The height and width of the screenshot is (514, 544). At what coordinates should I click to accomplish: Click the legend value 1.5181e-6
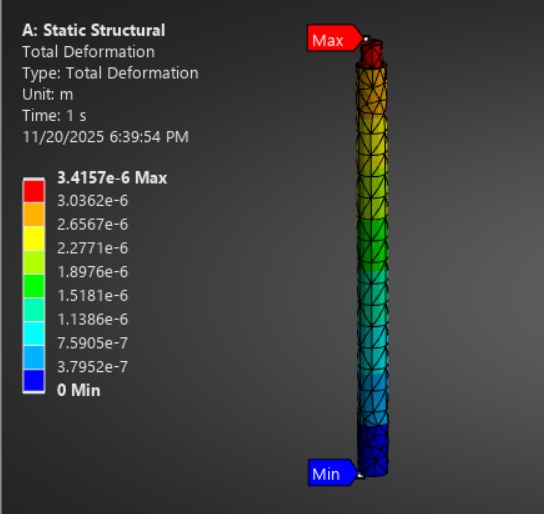pyautogui.click(x=93, y=296)
